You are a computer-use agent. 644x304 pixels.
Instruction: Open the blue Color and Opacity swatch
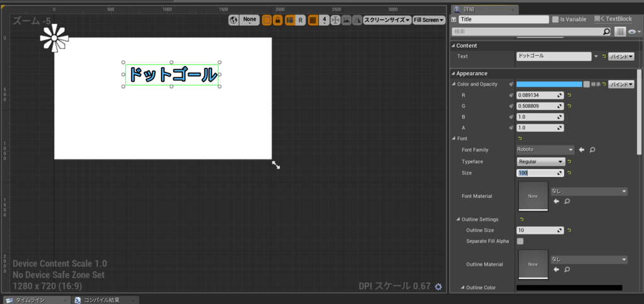pos(549,84)
